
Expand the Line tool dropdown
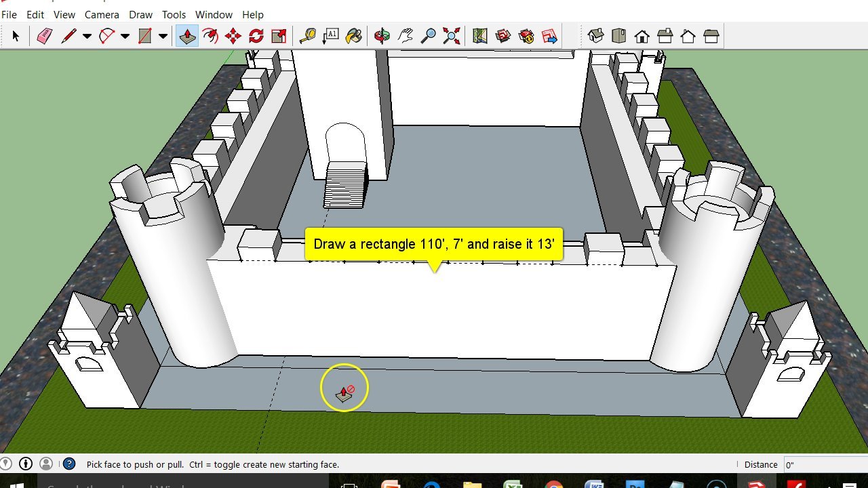coord(87,35)
